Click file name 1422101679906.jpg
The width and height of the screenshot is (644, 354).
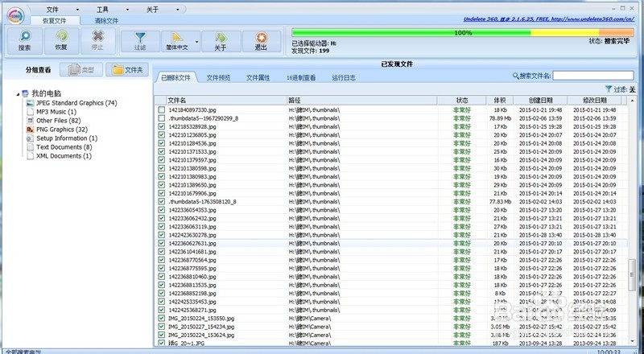[x=192, y=193]
